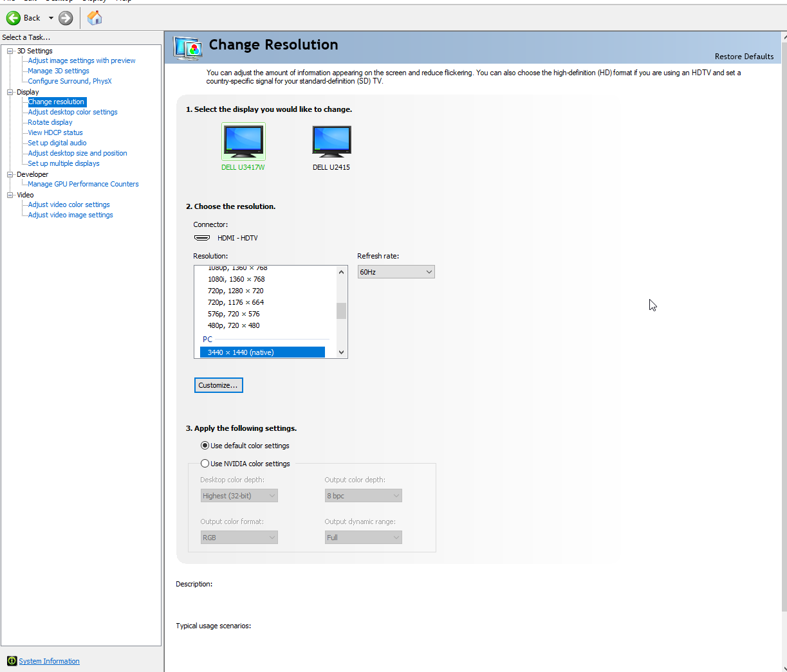Select the DELL U3417W monitor thumbnail
Viewport: 787px width, 672px height.
coord(243,141)
